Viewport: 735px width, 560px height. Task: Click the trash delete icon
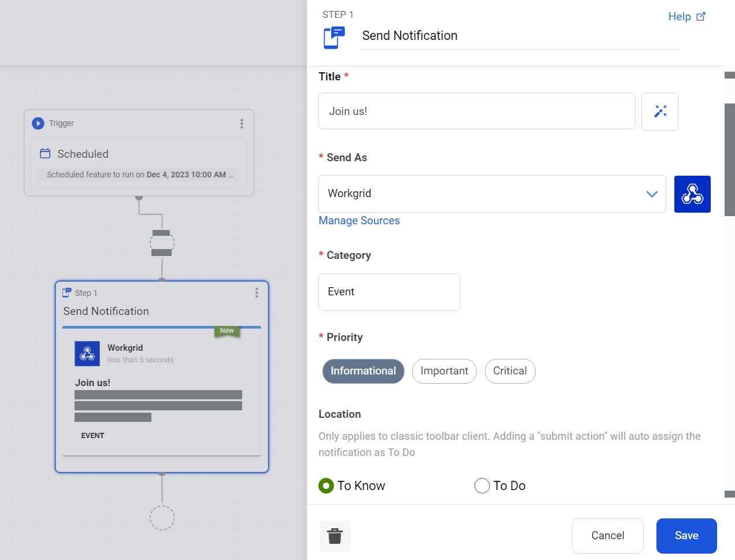pos(335,536)
